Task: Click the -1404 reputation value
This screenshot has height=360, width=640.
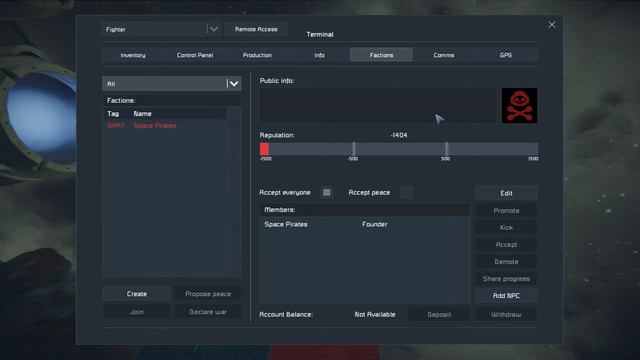Action: click(x=398, y=135)
